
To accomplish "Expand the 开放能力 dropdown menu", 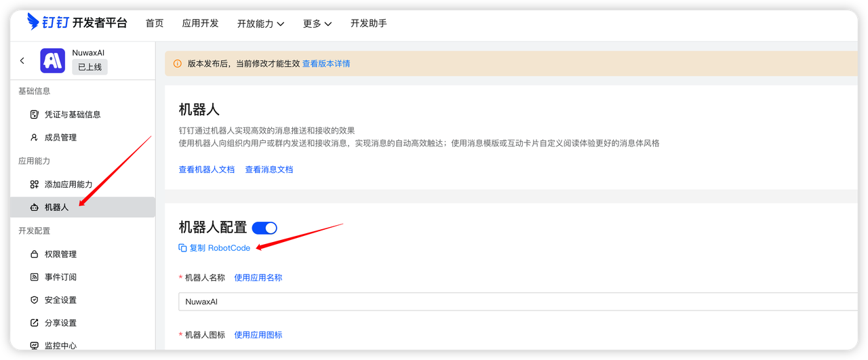I will (260, 24).
